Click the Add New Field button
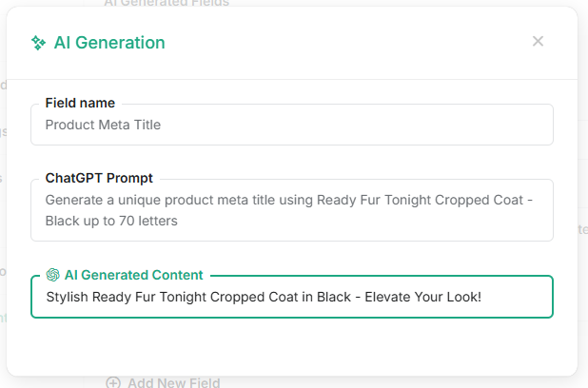Image resolution: width=588 pixels, height=388 pixels. 163,382
